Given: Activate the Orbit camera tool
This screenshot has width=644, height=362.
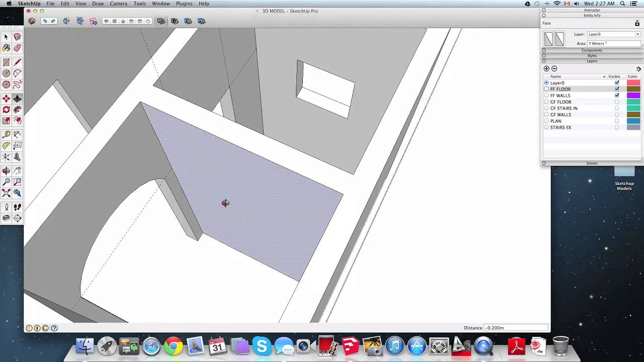Looking at the screenshot, I should pyautogui.click(x=6, y=171).
